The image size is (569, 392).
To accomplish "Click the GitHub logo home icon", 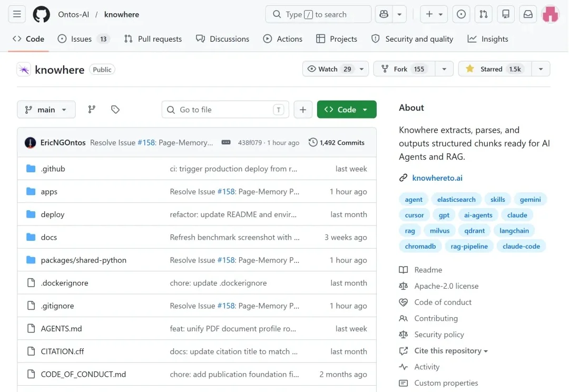I will tap(42, 15).
